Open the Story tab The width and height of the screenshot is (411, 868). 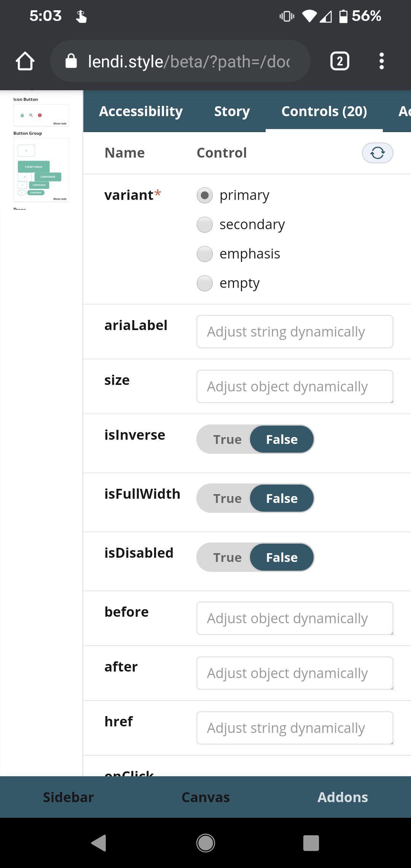tap(231, 111)
